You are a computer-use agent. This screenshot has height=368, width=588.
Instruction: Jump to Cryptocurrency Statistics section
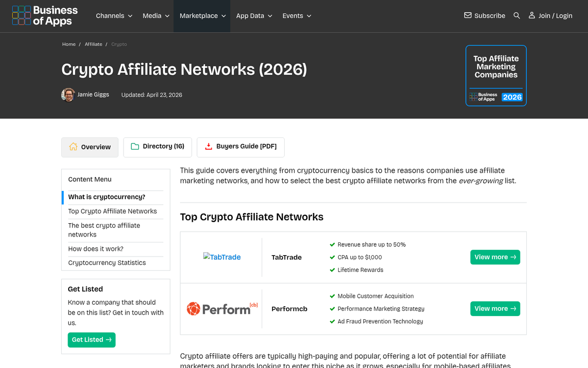[x=107, y=263]
